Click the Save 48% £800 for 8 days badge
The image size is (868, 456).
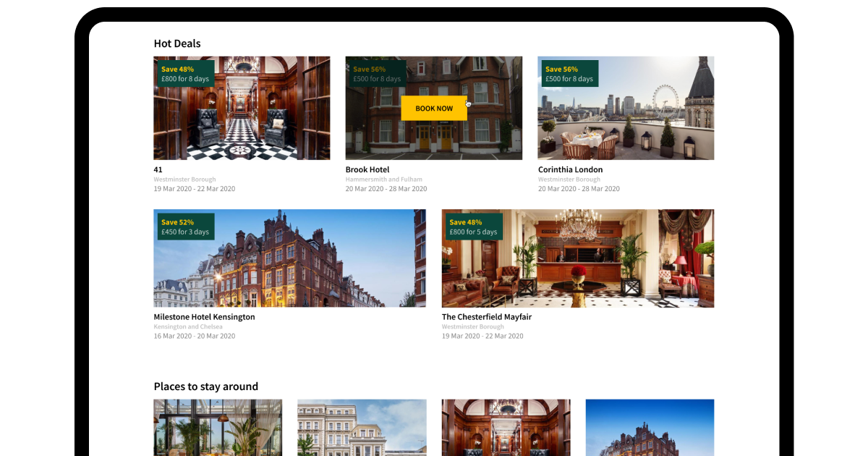point(186,74)
